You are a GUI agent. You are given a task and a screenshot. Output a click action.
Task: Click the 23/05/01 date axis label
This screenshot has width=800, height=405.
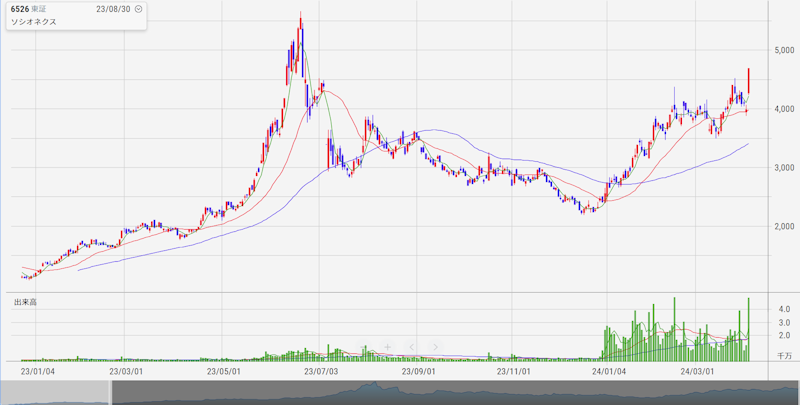pos(222,371)
